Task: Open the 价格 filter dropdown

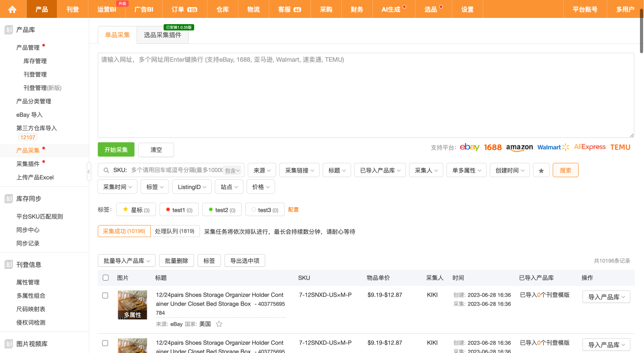Action: pyautogui.click(x=260, y=187)
